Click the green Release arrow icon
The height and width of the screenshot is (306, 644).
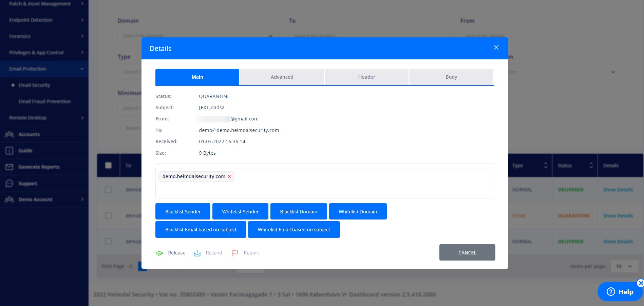pos(159,253)
